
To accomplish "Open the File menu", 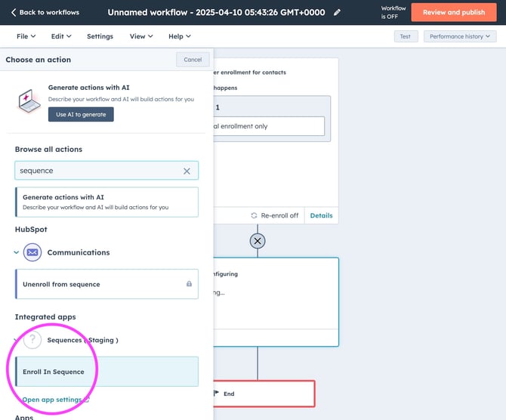I will [x=26, y=36].
